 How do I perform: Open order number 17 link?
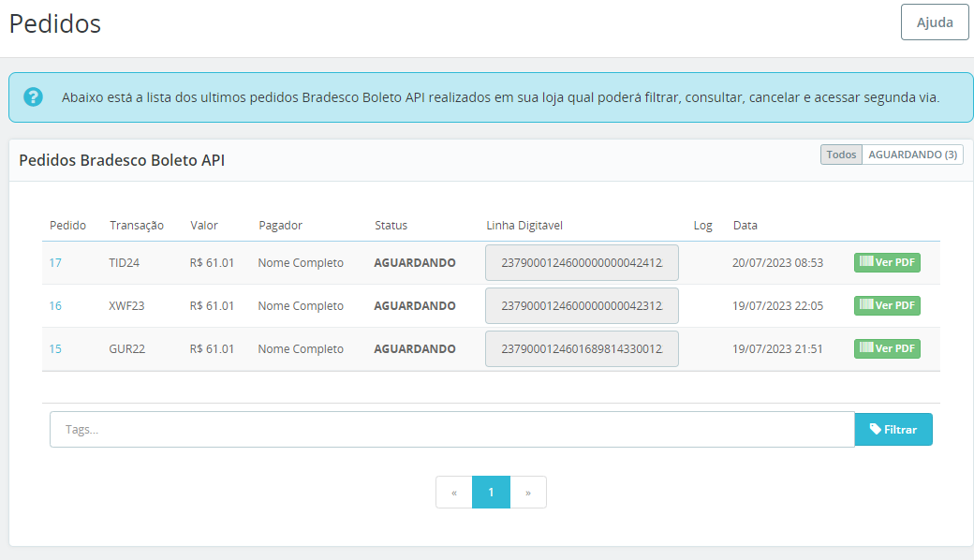[x=55, y=262]
